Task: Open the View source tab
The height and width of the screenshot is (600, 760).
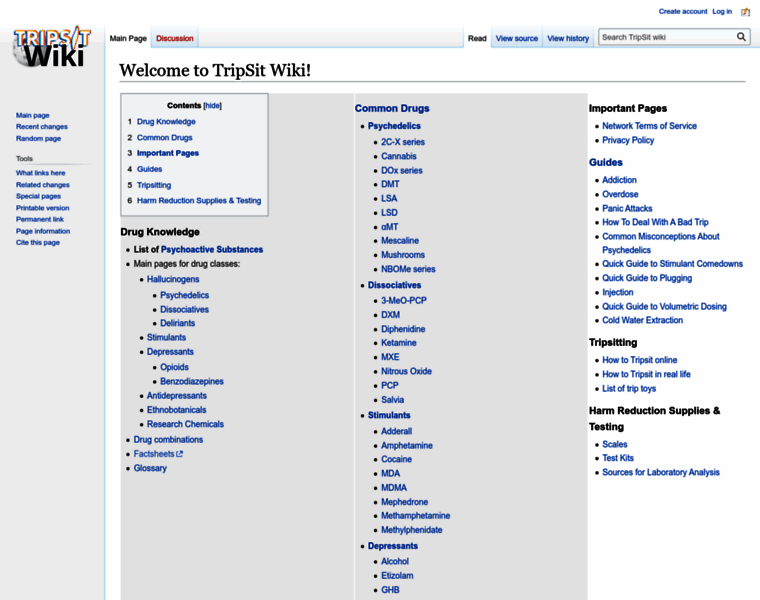Action: (x=517, y=38)
